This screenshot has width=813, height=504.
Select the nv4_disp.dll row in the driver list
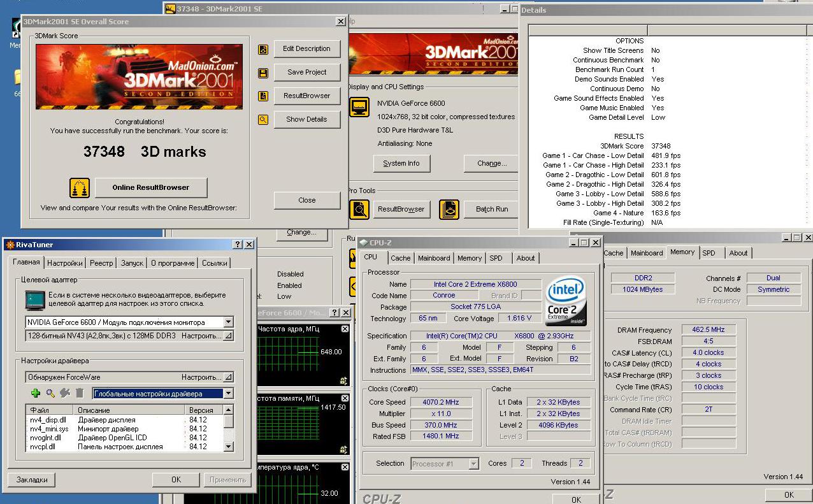[x=125, y=420]
